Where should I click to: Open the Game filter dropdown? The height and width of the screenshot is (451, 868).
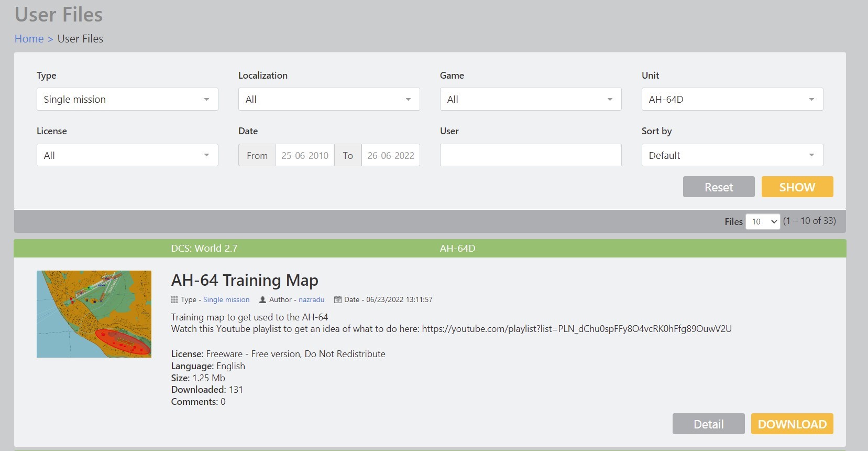(531, 99)
